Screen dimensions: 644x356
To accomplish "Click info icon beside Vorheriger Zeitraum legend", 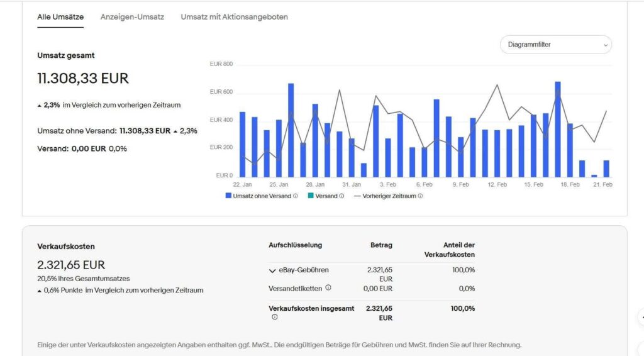I will point(420,196).
